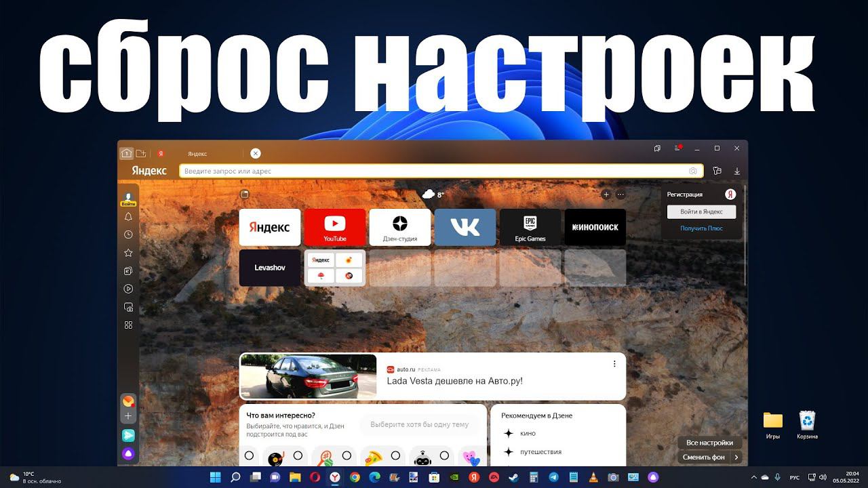Open the Кинопоиск tile
The height and width of the screenshot is (488, 868).
pos(595,227)
